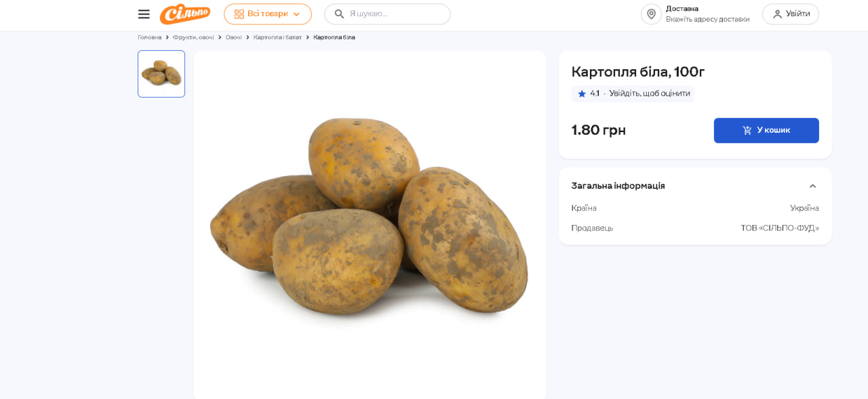The image size is (868, 399).
Task: Click the search magnifier icon
Action: click(x=339, y=14)
